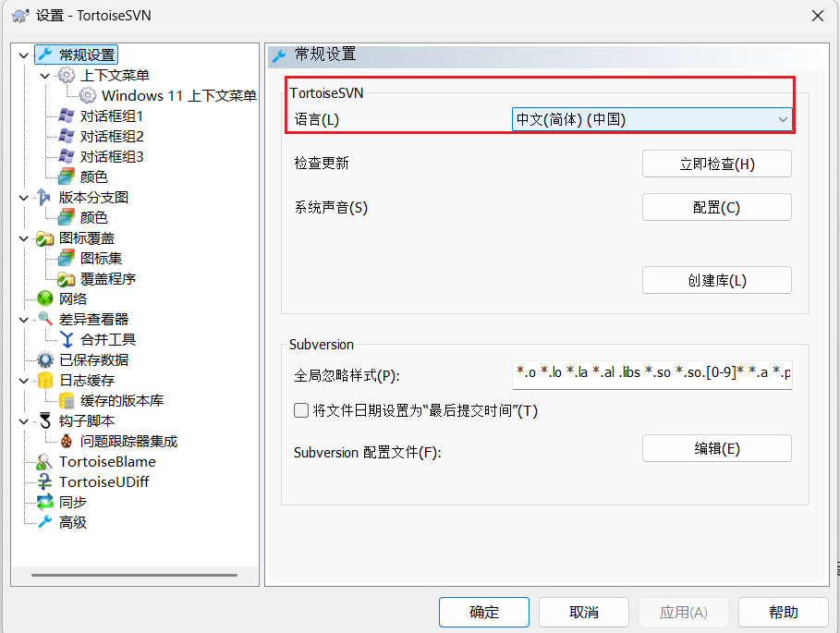Click 编辑(E) for Subversion config file
Image resolution: width=840 pixels, height=633 pixels.
pos(717,448)
